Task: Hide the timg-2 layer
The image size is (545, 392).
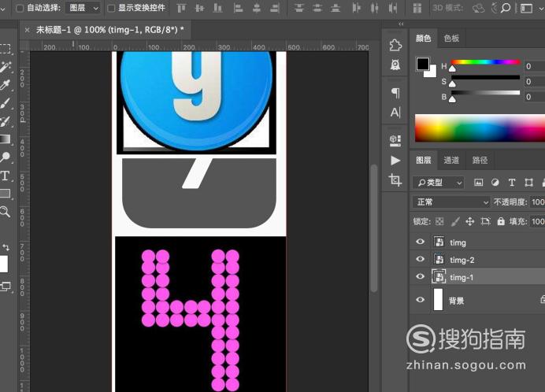Action: (x=420, y=259)
